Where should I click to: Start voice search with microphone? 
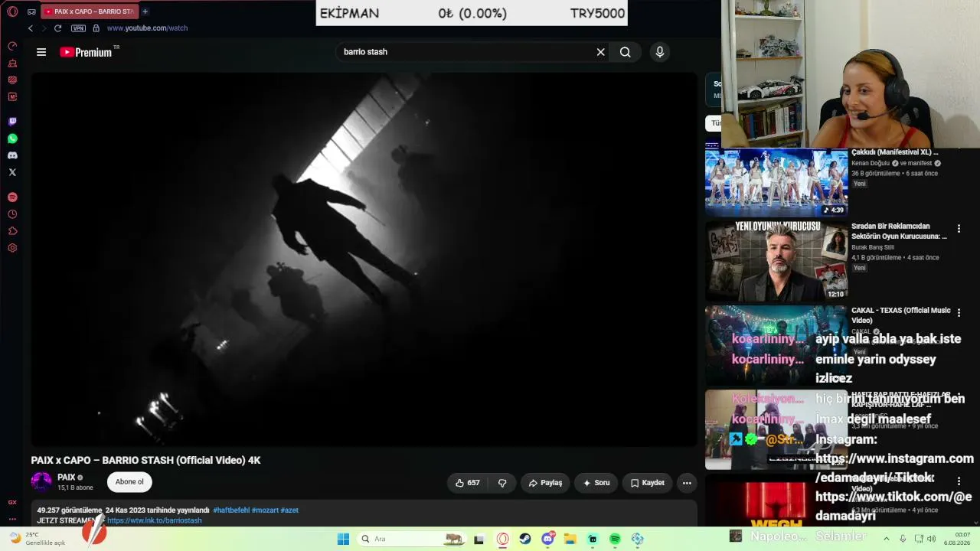click(660, 52)
